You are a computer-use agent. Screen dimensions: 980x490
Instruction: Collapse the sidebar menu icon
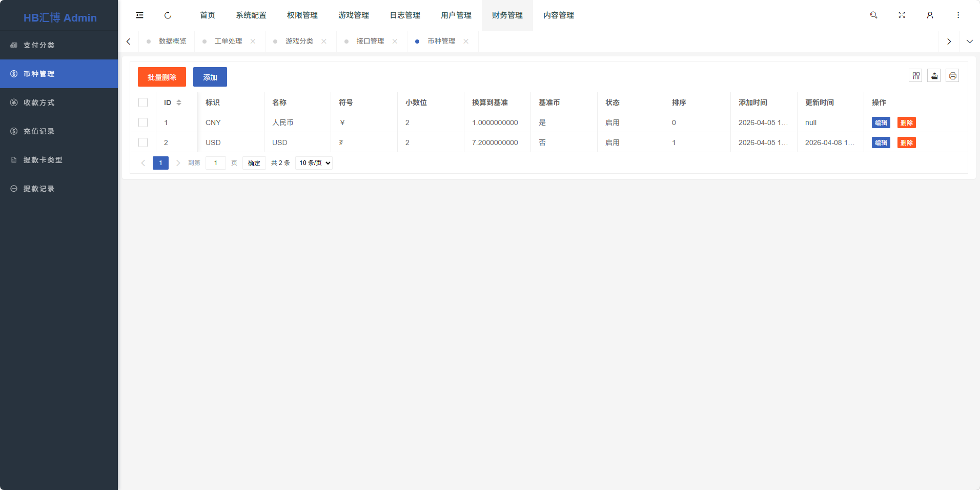tap(139, 15)
